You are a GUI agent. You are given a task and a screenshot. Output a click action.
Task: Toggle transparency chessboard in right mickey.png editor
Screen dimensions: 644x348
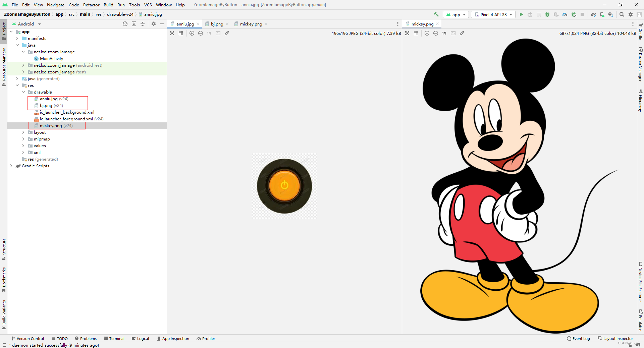407,33
